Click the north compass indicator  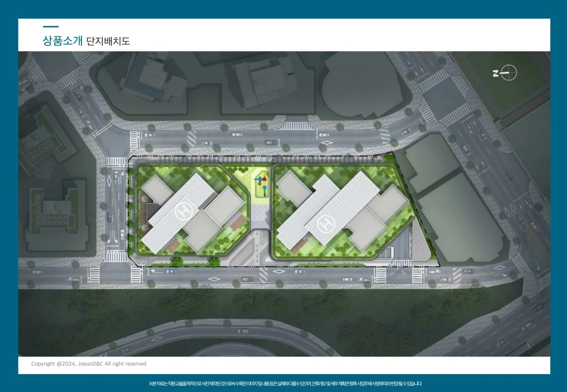coord(505,73)
